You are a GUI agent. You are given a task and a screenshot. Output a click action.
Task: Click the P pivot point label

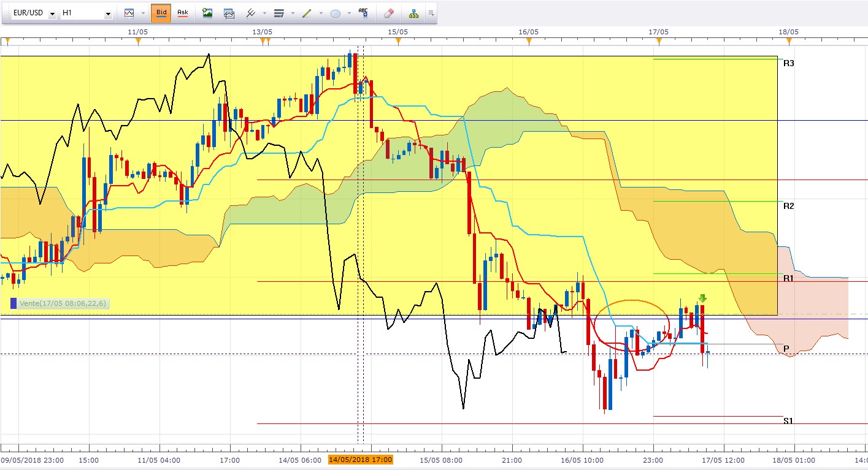pos(786,349)
